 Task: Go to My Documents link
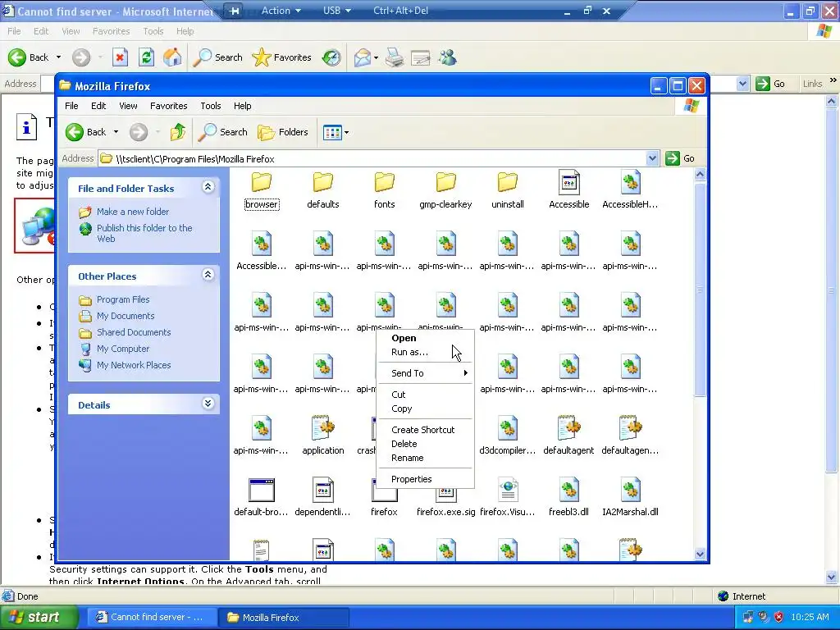126,316
